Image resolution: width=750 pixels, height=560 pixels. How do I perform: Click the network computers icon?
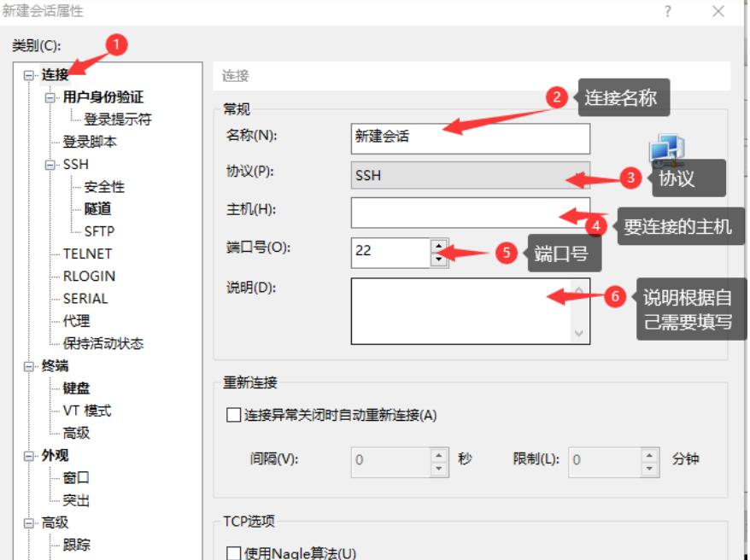667,149
